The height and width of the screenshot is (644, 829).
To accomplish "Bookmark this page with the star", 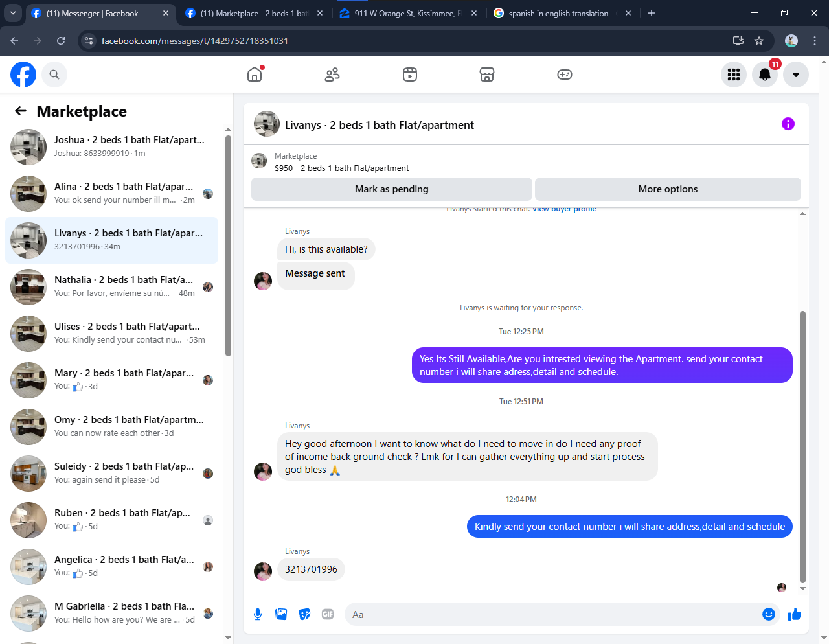I will 759,41.
